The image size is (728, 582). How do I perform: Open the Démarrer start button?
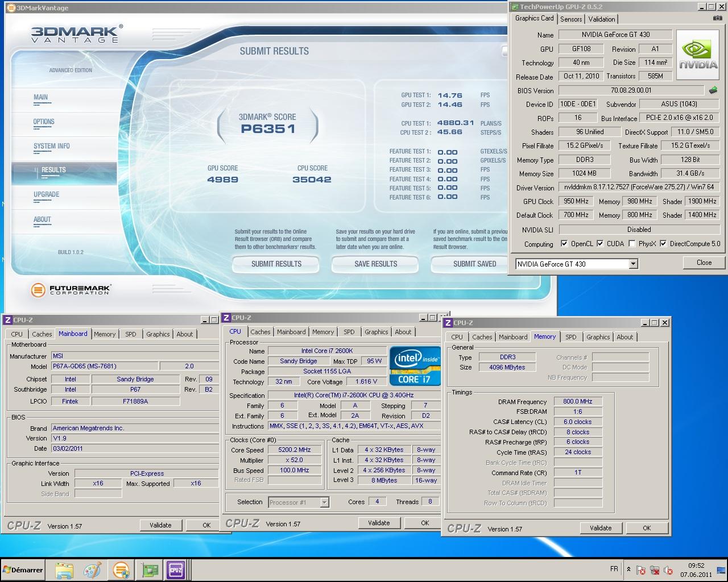[x=23, y=569]
